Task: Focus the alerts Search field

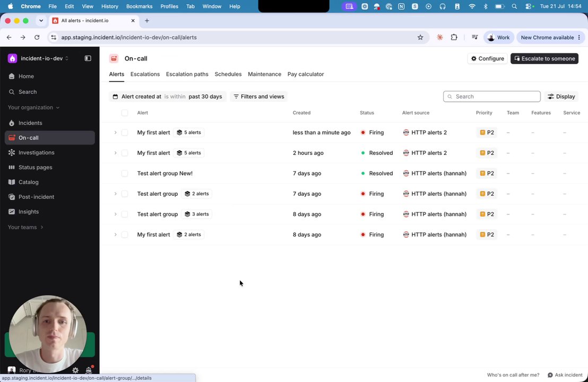Action: click(x=491, y=97)
